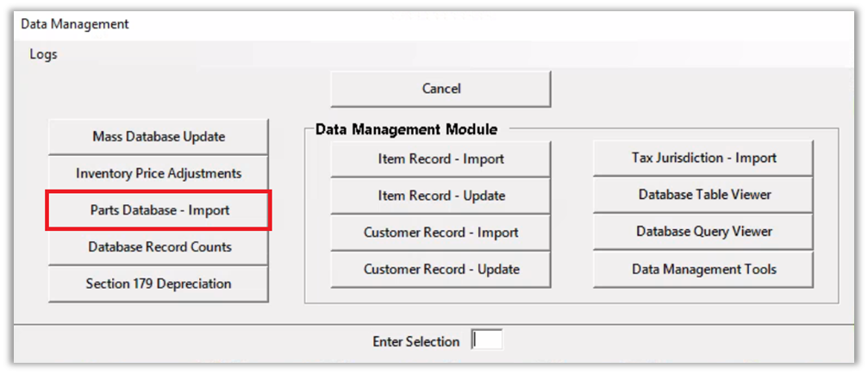
Task: Launch Section 179 Depreciation
Action: (x=159, y=284)
